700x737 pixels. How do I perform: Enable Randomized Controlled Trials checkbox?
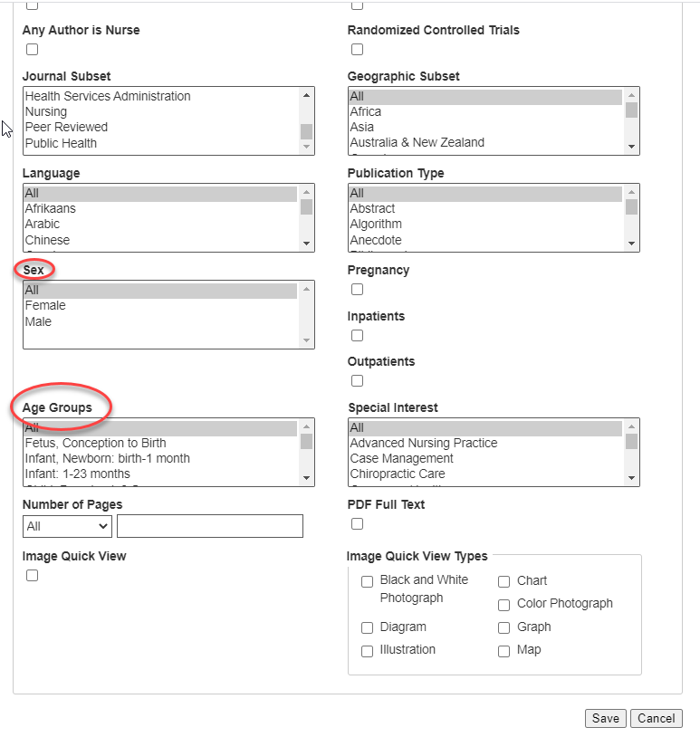(358, 50)
